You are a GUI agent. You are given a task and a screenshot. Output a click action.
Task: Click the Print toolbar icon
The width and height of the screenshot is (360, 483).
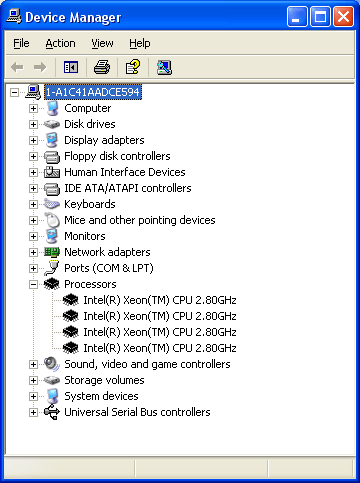pos(102,67)
